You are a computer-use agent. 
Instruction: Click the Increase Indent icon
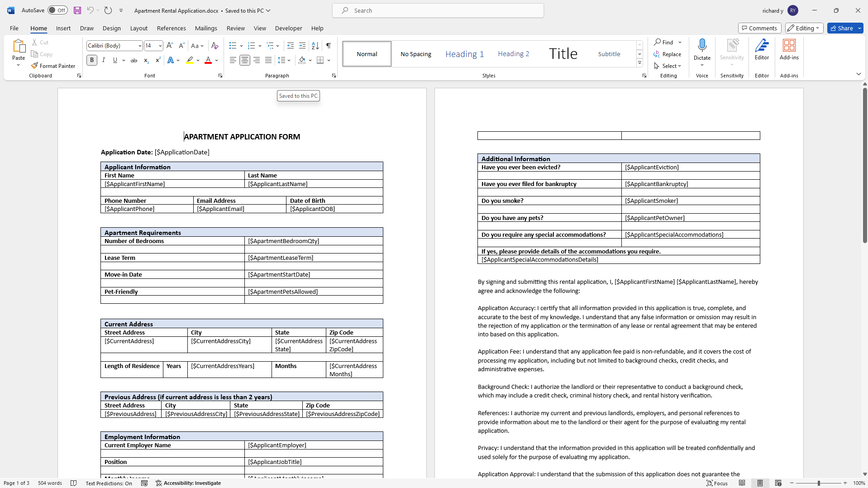coord(302,46)
